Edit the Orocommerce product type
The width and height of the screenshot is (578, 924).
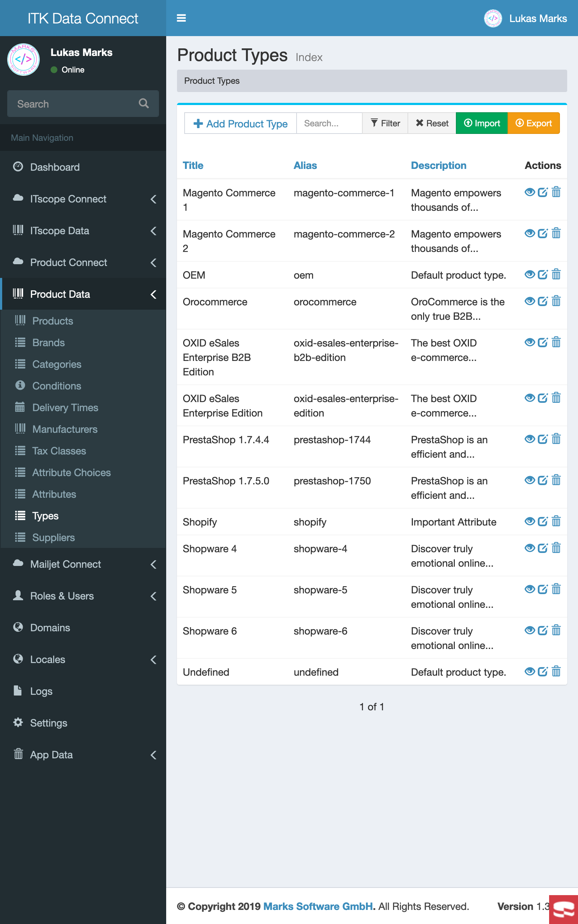coord(543,301)
